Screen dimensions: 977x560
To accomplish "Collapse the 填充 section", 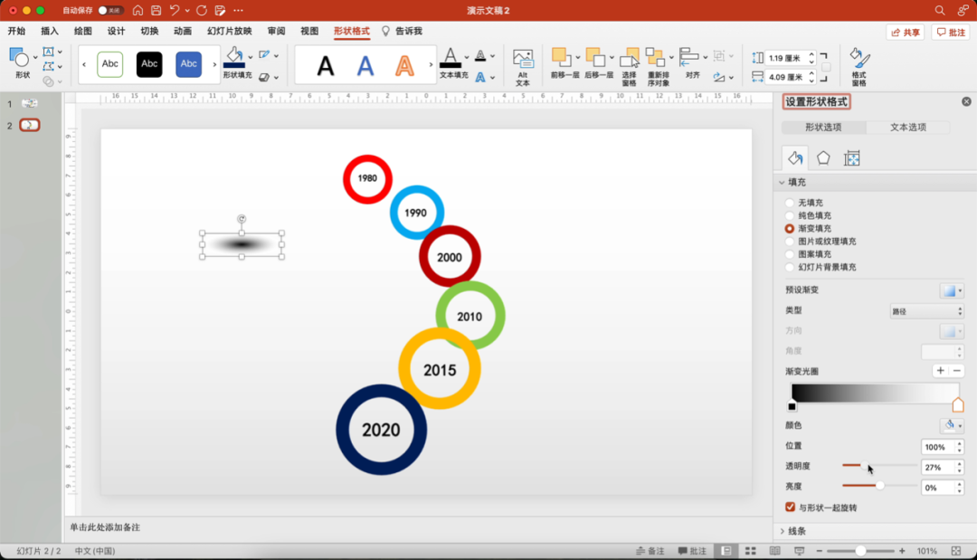I will click(x=782, y=182).
